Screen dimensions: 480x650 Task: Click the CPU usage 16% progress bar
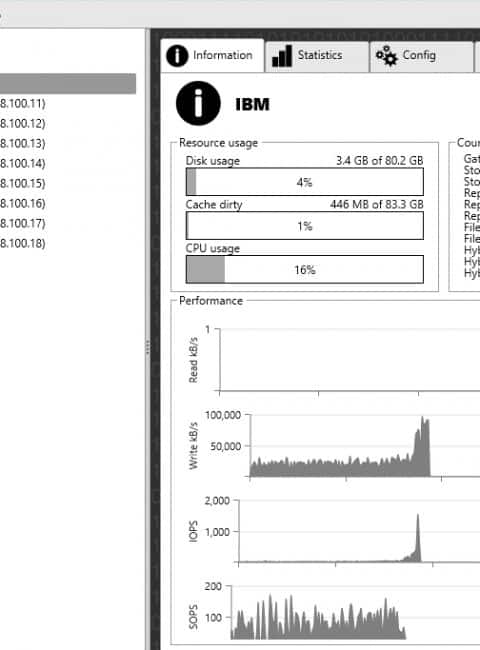point(305,269)
